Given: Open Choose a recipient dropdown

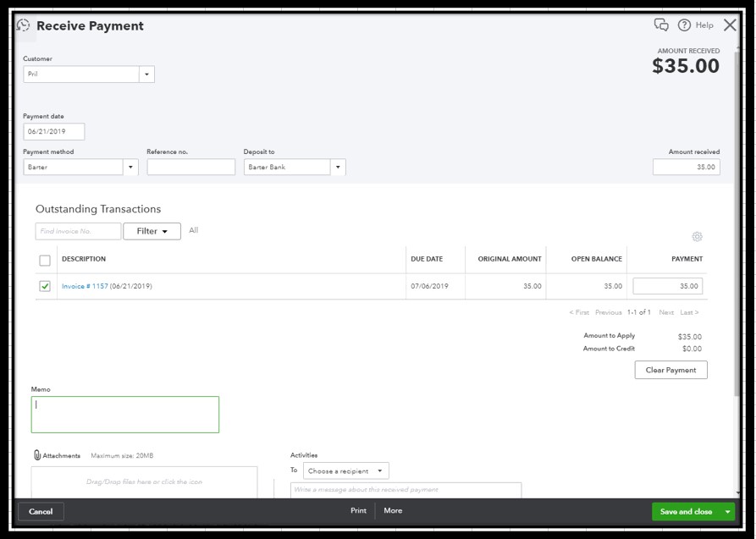Looking at the screenshot, I should coord(345,471).
